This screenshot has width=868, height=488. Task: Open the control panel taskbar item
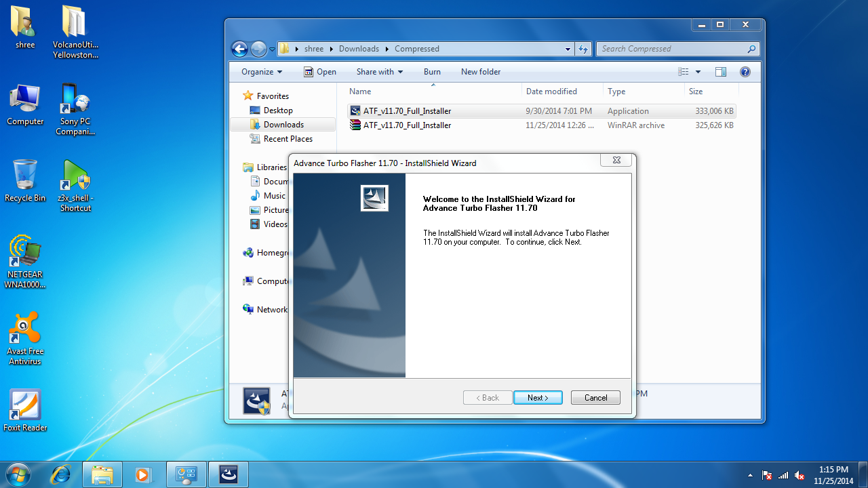(186, 474)
